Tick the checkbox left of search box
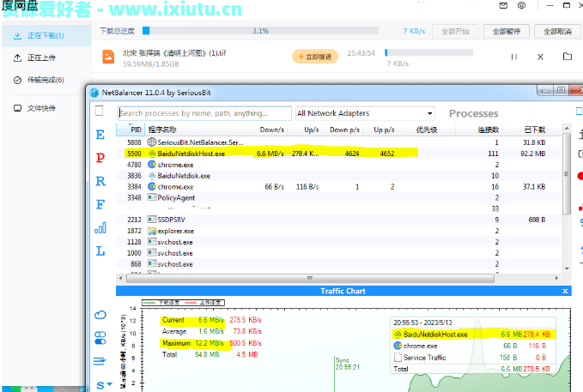Screen dimensions: 583x392 tap(100, 112)
